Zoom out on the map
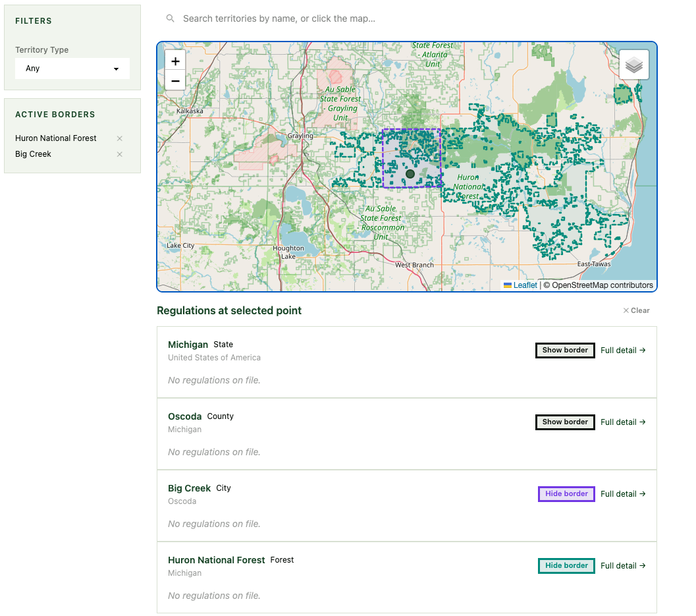 click(x=175, y=81)
